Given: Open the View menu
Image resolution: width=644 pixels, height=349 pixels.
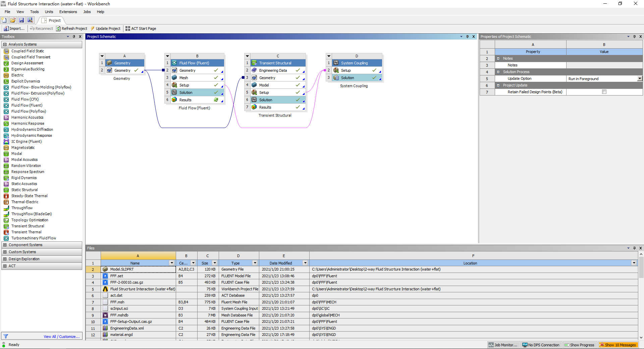Looking at the screenshot, I should 20,12.
